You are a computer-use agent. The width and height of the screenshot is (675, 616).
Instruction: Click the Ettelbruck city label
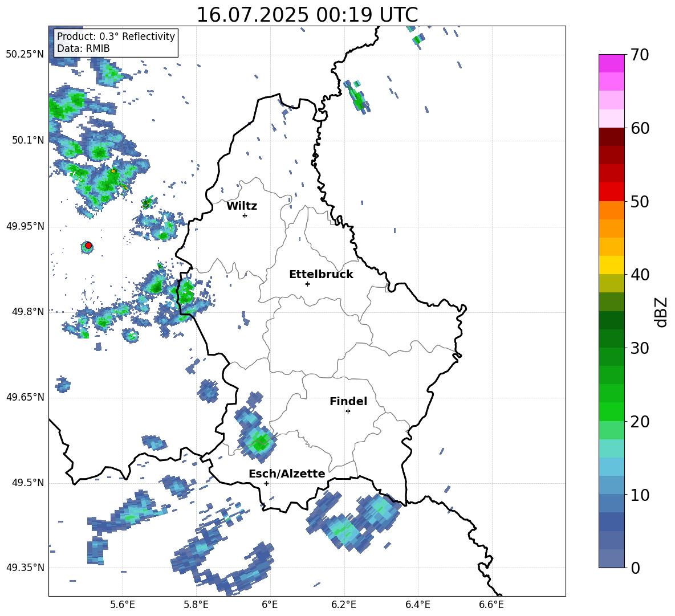pyautogui.click(x=321, y=275)
